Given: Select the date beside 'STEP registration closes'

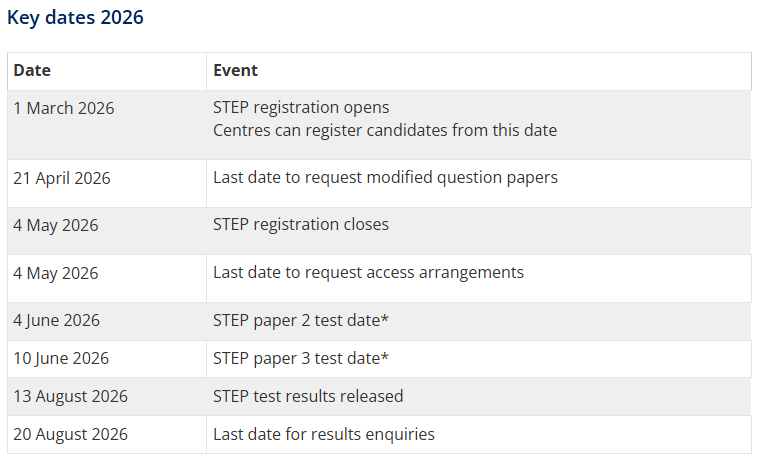Looking at the screenshot, I should point(56,225).
